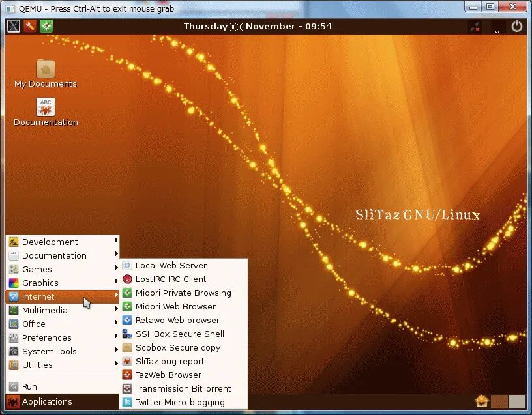Click the SSHBox Secure Shell icon
Viewport: 532px width, 415px height.
tap(127, 334)
